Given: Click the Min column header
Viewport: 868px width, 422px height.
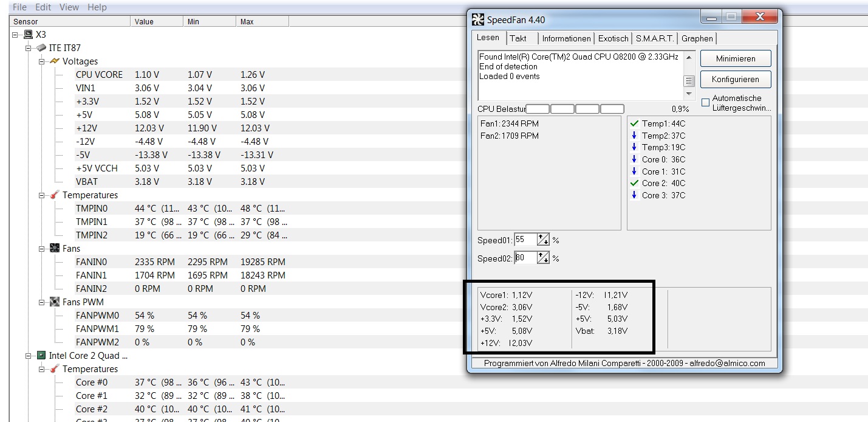Looking at the screenshot, I should (x=210, y=21).
